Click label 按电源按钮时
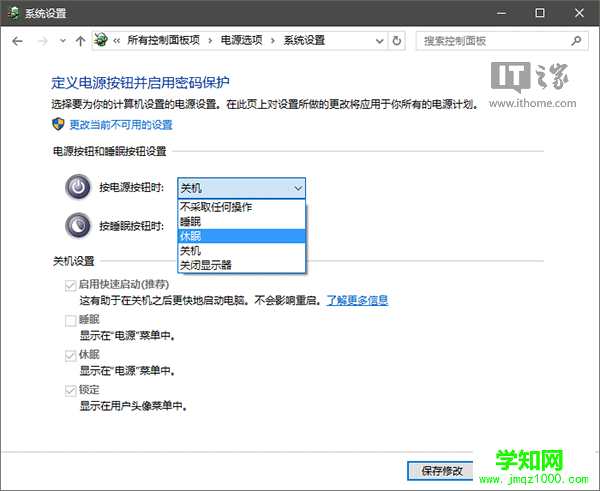Image resolution: width=600 pixels, height=491 pixels. [x=131, y=188]
